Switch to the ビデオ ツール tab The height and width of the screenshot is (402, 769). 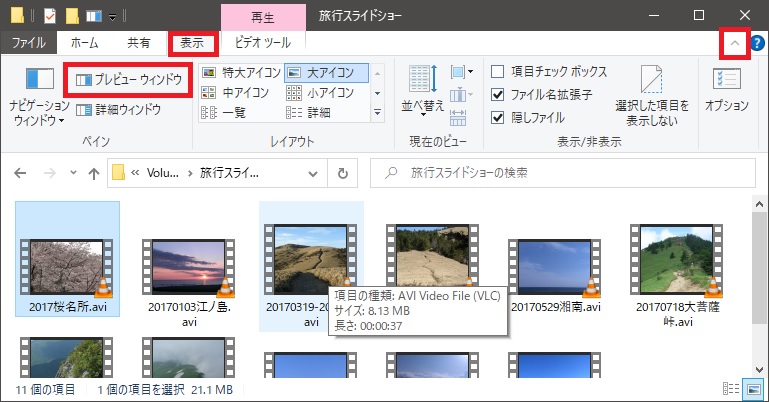[263, 43]
